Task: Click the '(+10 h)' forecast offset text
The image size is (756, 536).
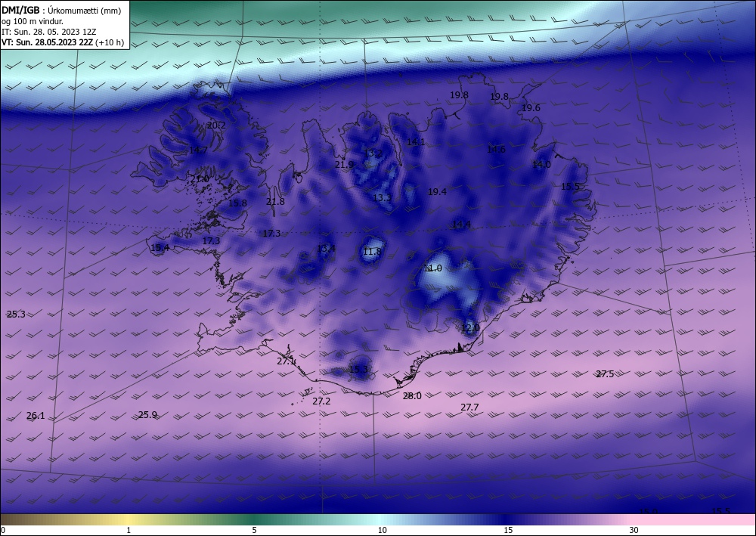Action: [110, 42]
